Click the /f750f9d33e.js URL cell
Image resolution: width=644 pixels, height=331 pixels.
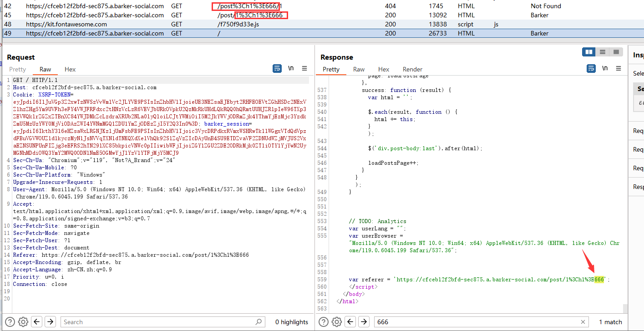pyautogui.click(x=238, y=24)
